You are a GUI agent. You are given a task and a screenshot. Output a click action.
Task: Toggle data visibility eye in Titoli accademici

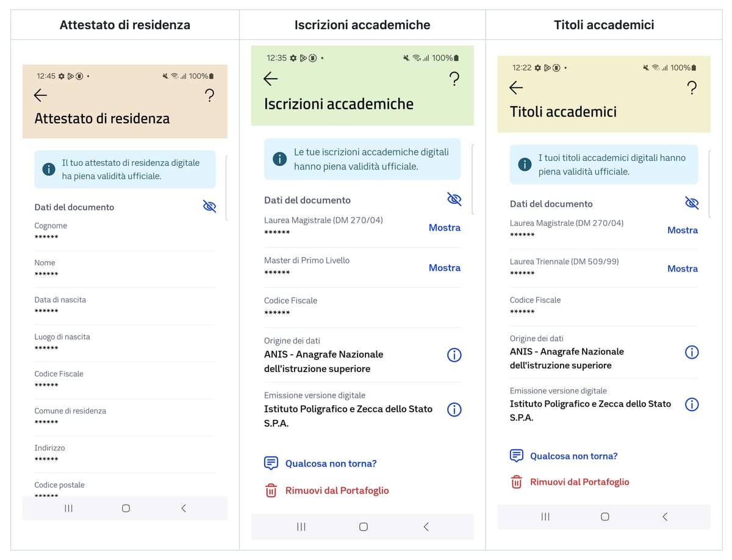(x=691, y=203)
